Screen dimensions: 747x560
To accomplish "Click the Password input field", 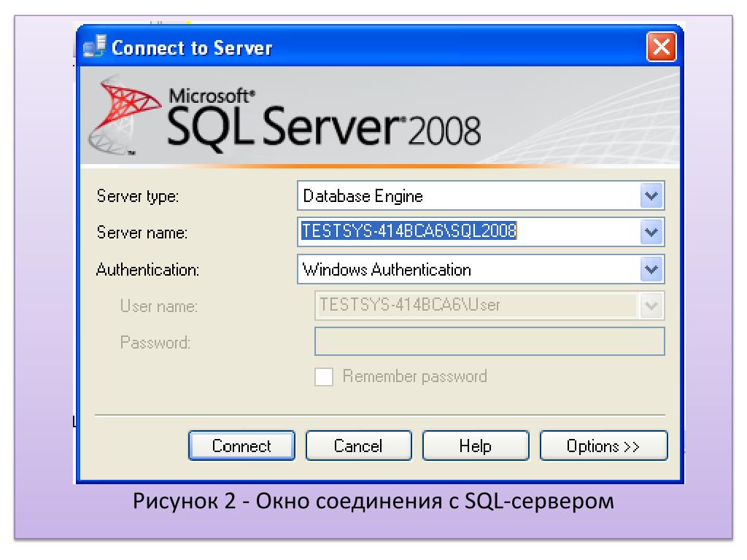I will 489,341.
